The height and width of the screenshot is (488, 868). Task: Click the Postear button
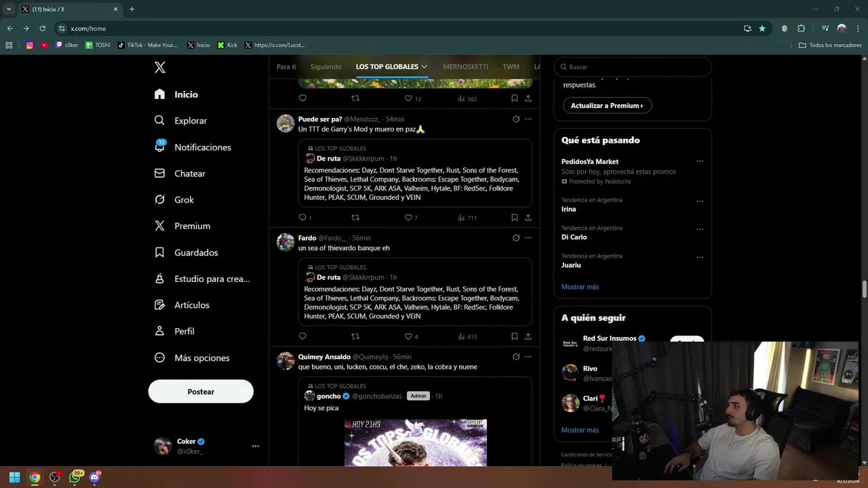(201, 392)
